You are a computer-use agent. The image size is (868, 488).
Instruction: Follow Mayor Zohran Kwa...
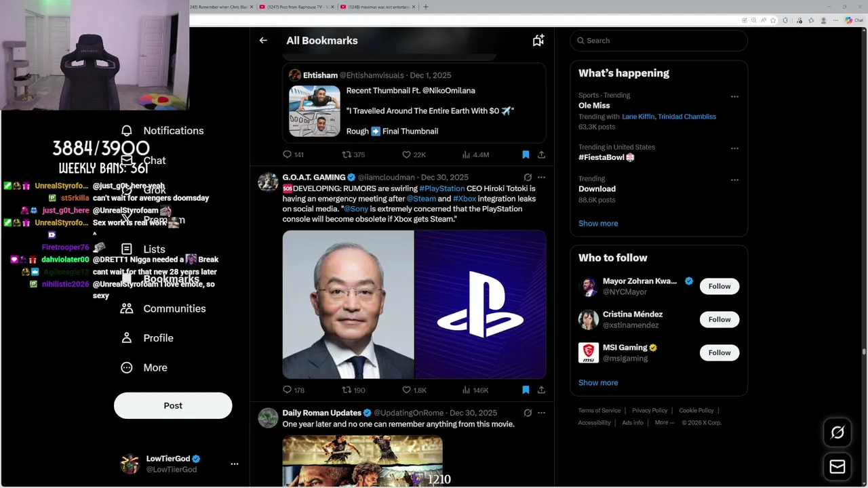pyautogui.click(x=719, y=286)
